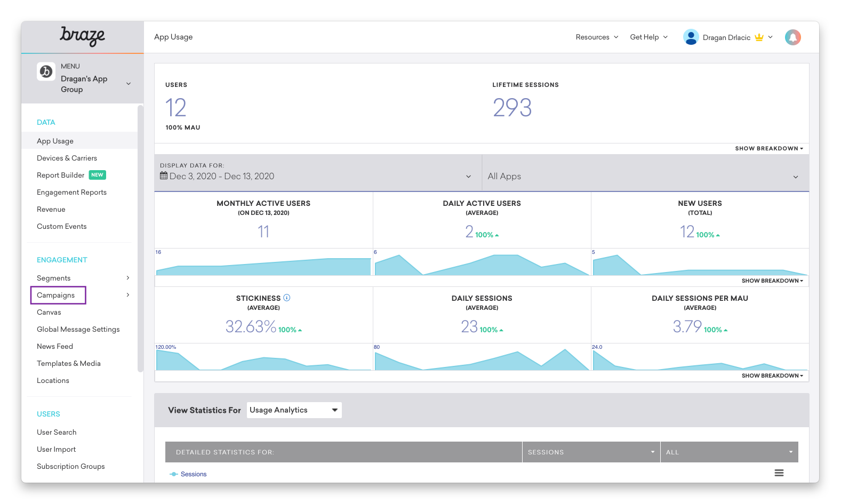Click the user profile avatar icon
This screenshot has width=841, height=504.
tap(691, 37)
